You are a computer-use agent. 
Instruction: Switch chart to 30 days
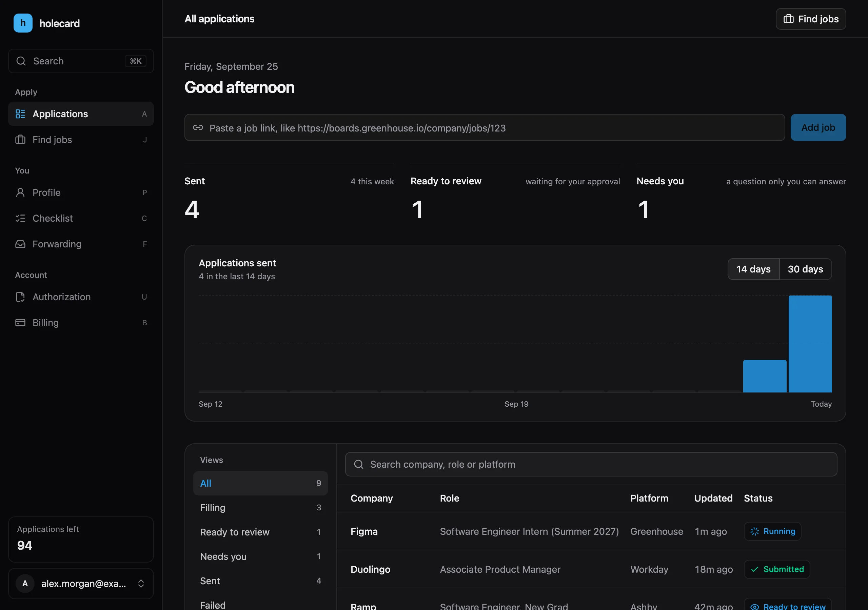pos(805,269)
